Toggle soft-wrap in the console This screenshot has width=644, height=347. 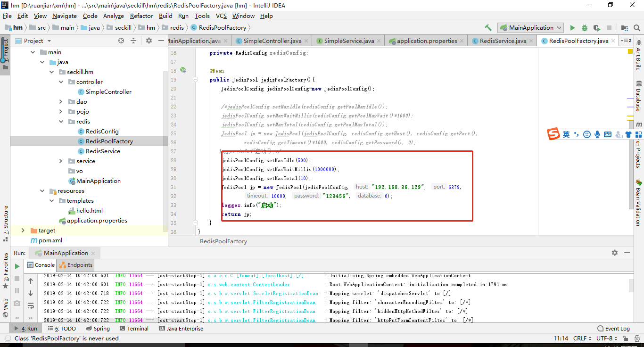click(x=31, y=306)
